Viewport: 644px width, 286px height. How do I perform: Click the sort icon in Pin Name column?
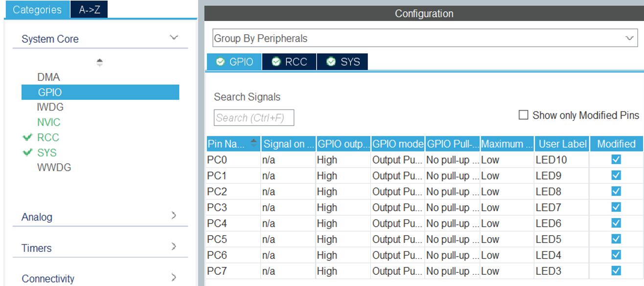[x=253, y=143]
